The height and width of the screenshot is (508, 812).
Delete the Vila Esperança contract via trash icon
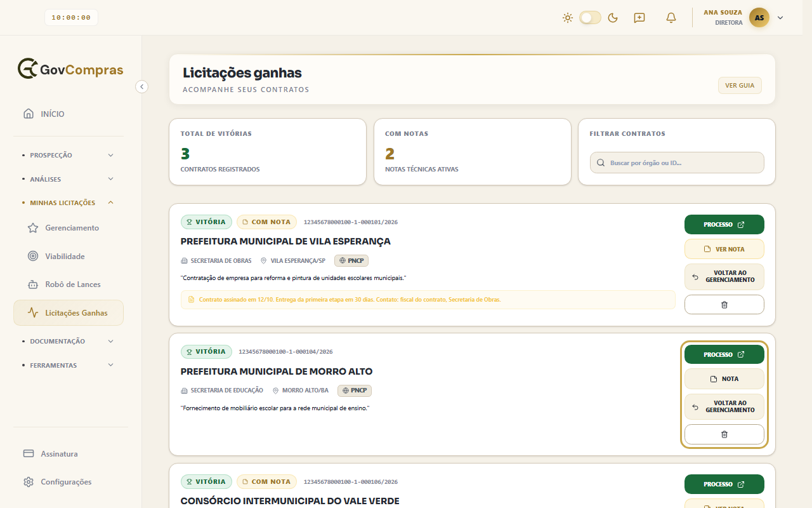click(724, 305)
